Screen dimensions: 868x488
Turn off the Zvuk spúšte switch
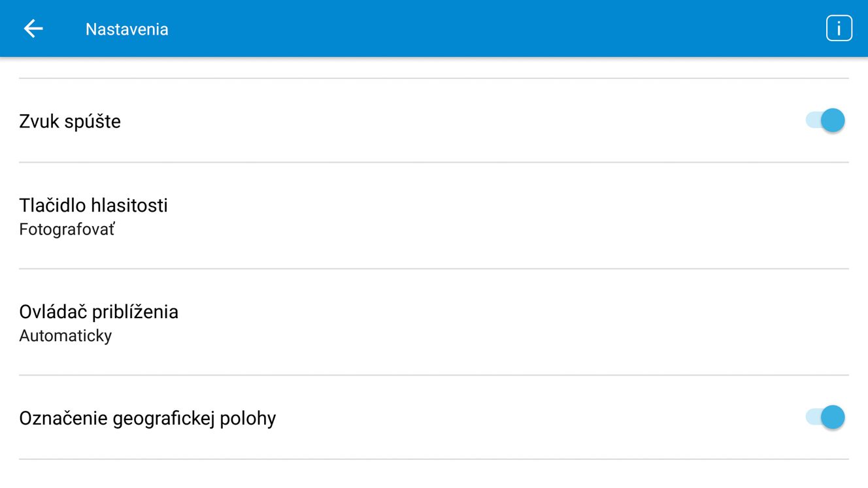pos(826,120)
